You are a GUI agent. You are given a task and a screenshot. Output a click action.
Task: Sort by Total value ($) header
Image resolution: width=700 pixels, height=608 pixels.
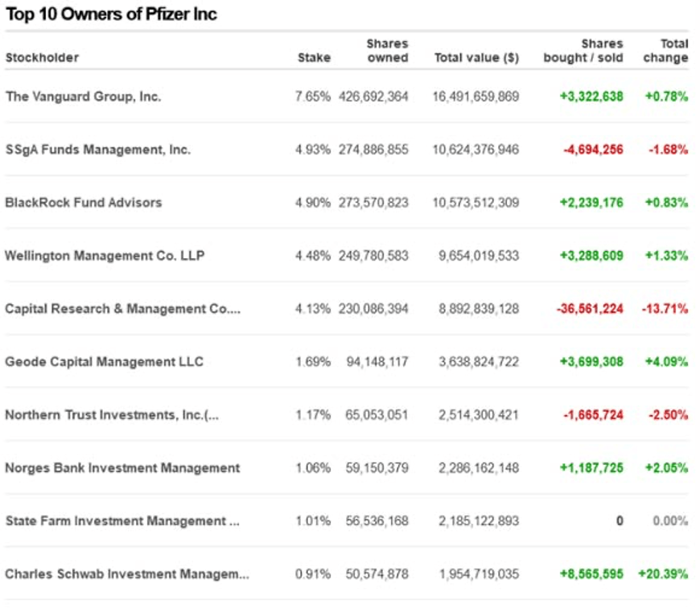pyautogui.click(x=476, y=58)
